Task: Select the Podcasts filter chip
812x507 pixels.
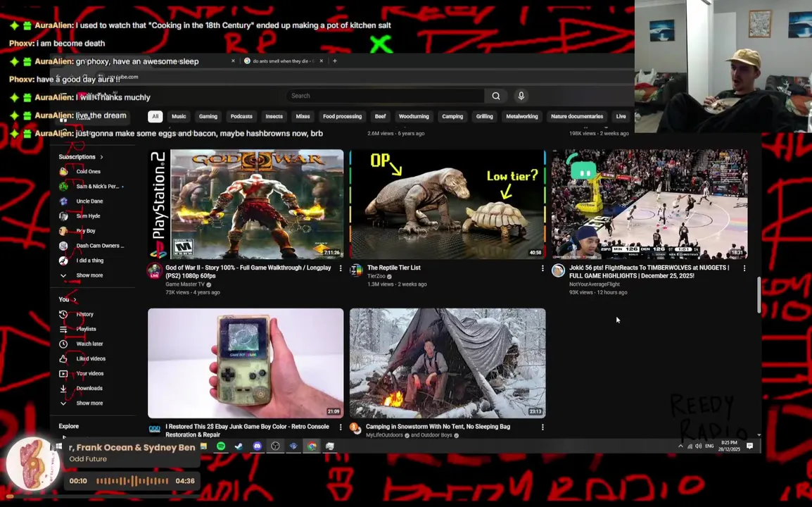Action: [x=241, y=117]
